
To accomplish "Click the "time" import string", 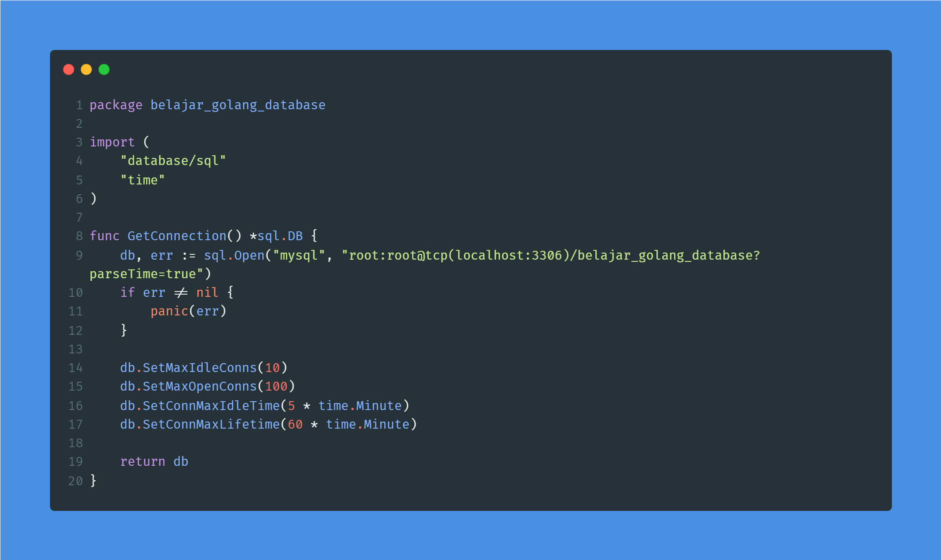I will point(143,180).
